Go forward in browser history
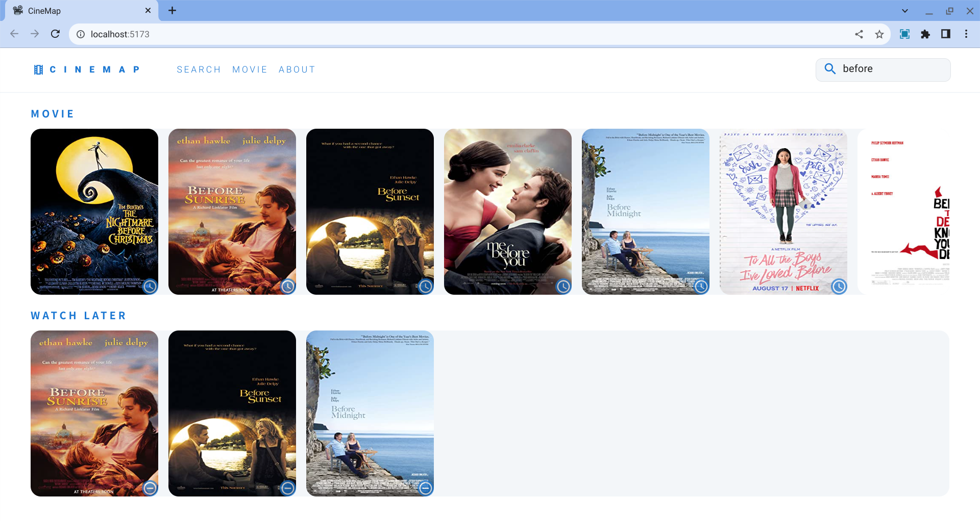 35,34
